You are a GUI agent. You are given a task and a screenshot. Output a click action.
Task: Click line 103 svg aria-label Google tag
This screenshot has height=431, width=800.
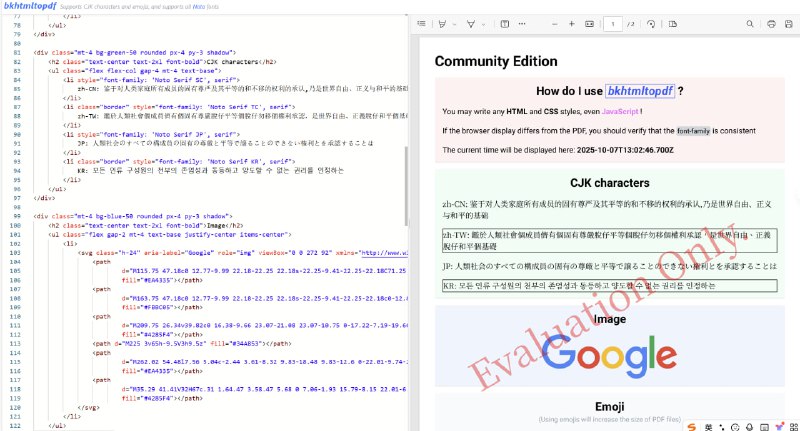click(x=243, y=252)
